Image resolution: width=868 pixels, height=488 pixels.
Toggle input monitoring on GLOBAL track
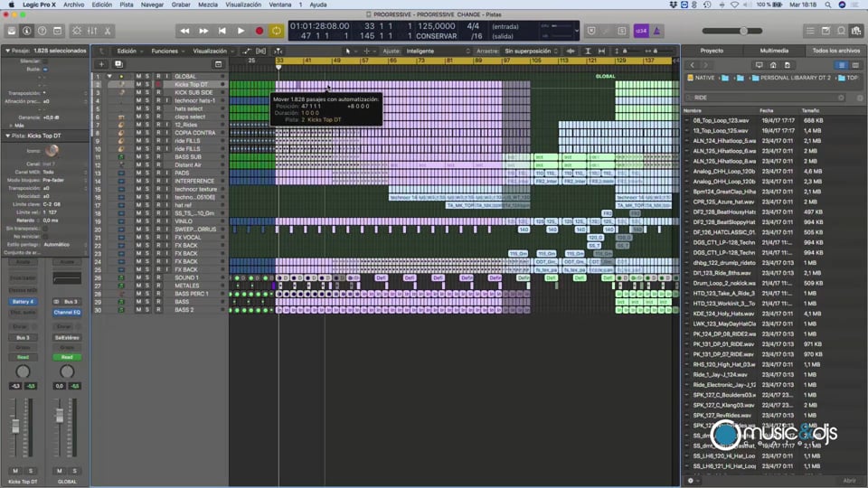[166, 76]
